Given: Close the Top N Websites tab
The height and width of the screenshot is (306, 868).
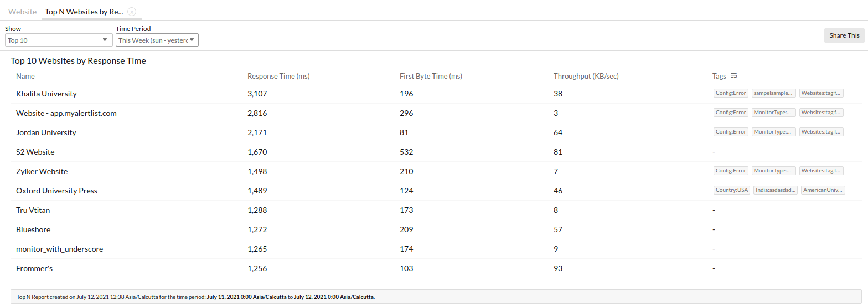Looking at the screenshot, I should tap(131, 12).
